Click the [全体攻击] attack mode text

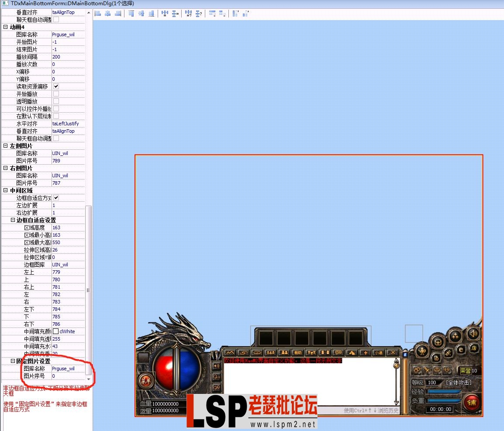pos(459,383)
